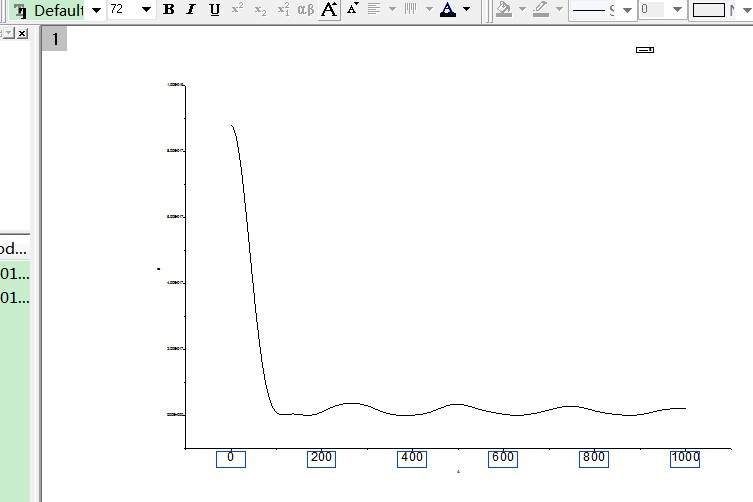Click the fill pattern box in toolbar
This screenshot has height=502, width=753.
point(709,10)
